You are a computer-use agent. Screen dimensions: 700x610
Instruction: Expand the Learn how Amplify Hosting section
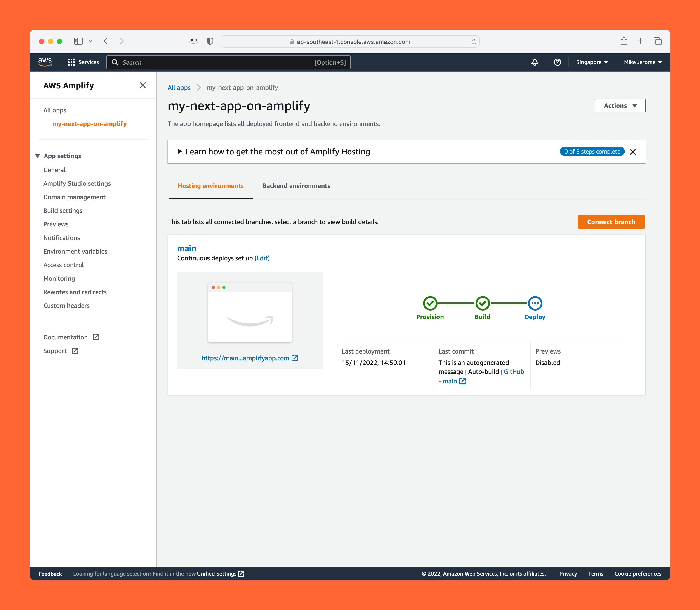point(180,152)
